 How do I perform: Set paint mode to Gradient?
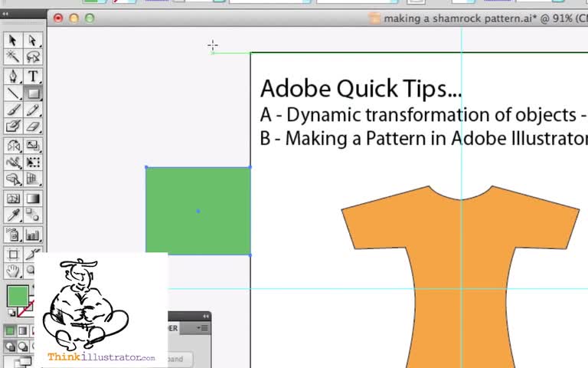click(22, 330)
